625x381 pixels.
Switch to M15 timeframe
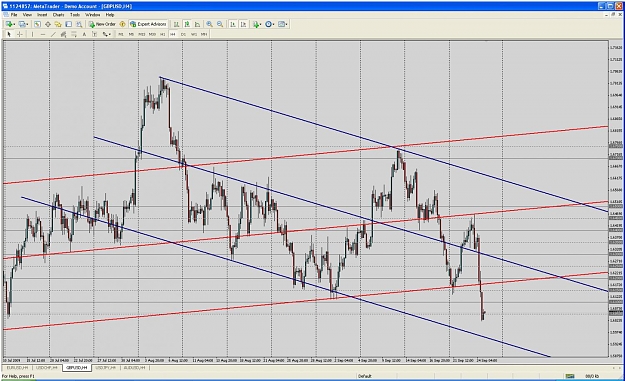[142, 34]
